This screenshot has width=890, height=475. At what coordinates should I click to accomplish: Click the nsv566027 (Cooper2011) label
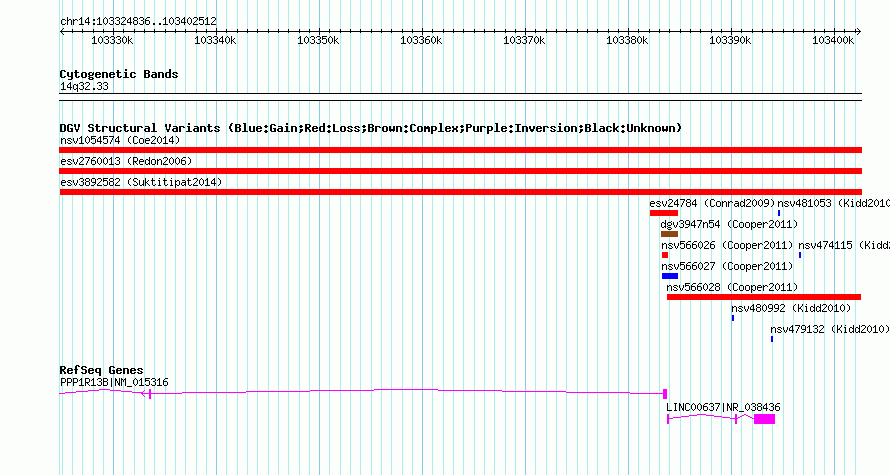(727, 266)
